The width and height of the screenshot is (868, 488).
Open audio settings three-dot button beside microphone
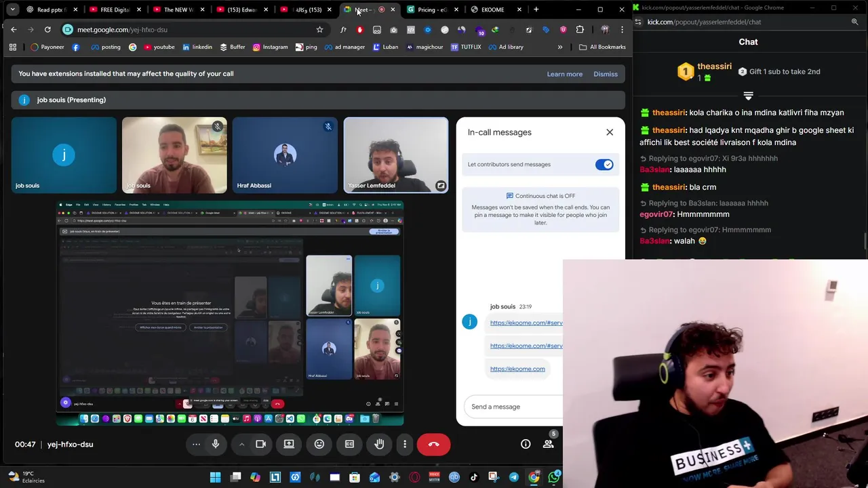tap(196, 444)
